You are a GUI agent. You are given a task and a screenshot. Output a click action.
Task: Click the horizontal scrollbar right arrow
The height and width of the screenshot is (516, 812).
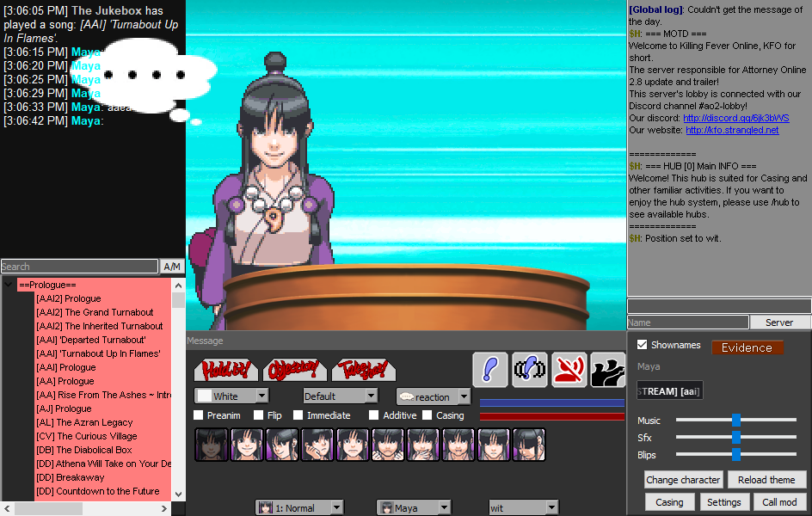coord(163,509)
